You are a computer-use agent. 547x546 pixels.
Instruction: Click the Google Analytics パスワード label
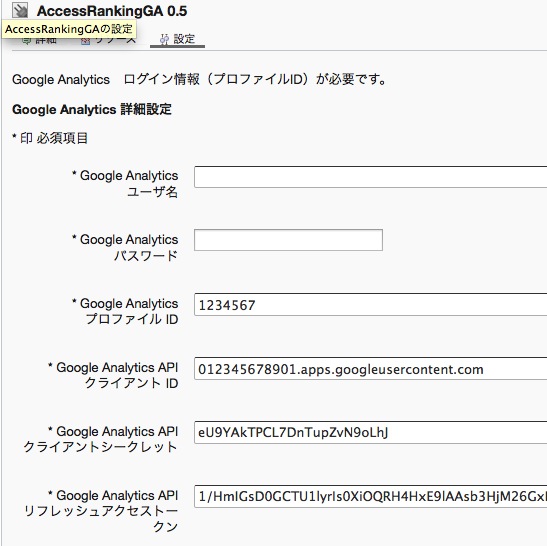pyautogui.click(x=125, y=247)
